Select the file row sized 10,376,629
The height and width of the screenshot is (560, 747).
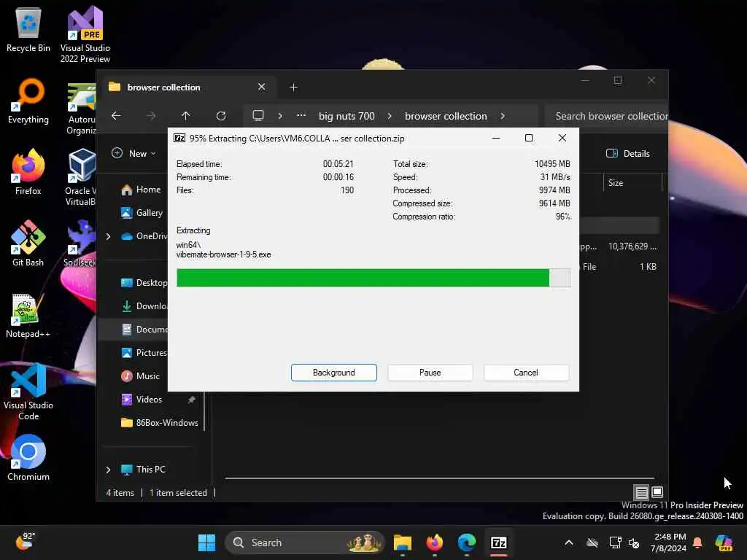click(618, 246)
